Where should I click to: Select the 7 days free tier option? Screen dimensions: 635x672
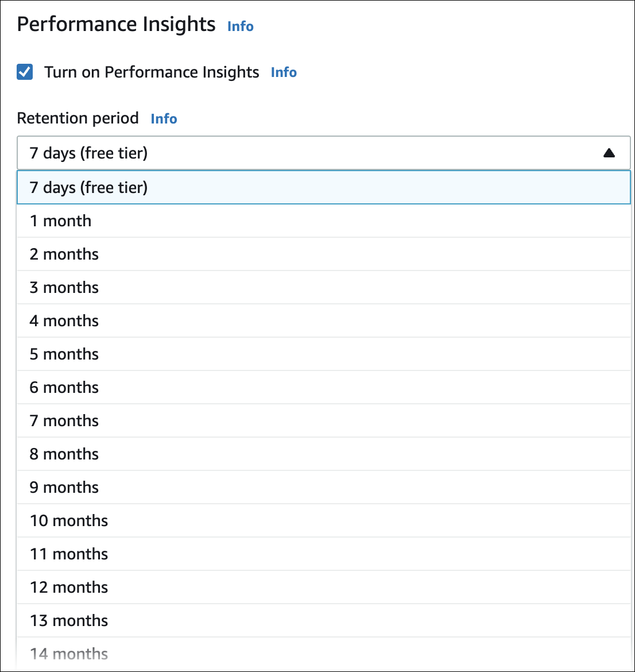(x=88, y=187)
